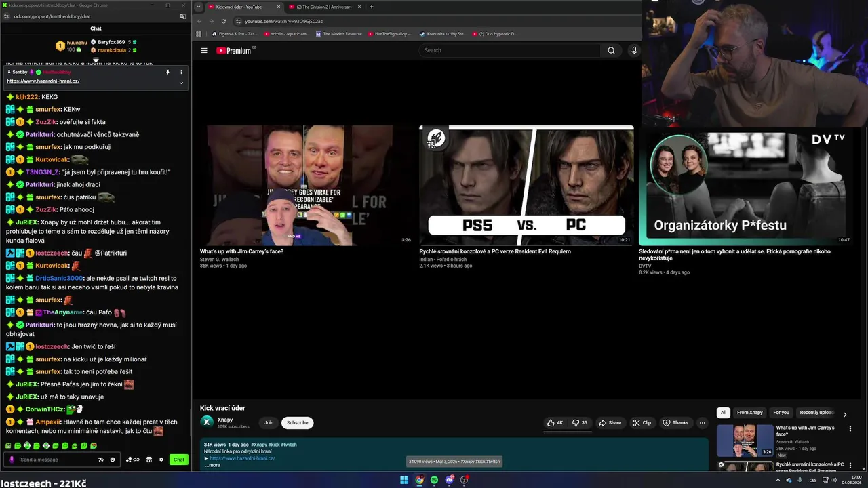Open the Elgato 4K Pro bookmark
The image size is (868, 488).
coord(235,33)
